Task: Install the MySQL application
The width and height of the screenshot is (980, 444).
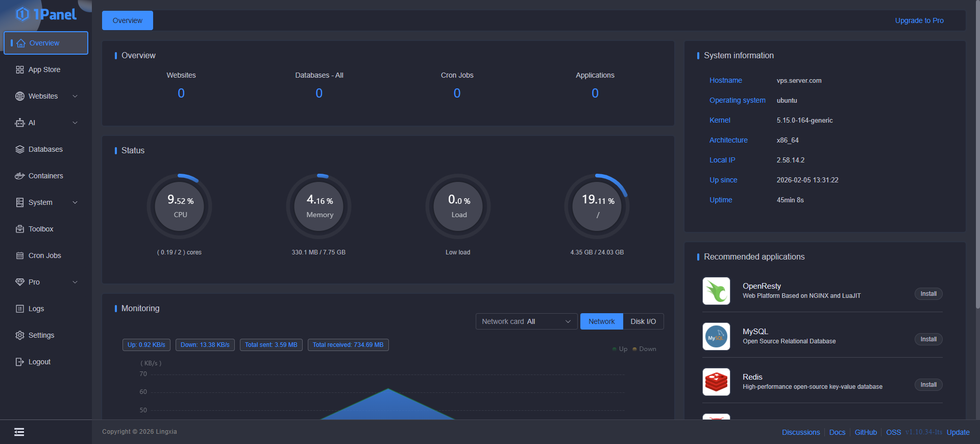Action: click(x=928, y=339)
